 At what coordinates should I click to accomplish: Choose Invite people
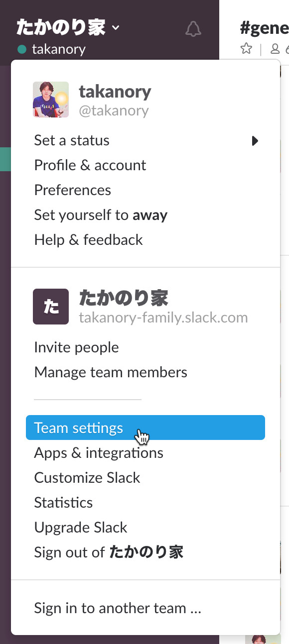pos(77,347)
